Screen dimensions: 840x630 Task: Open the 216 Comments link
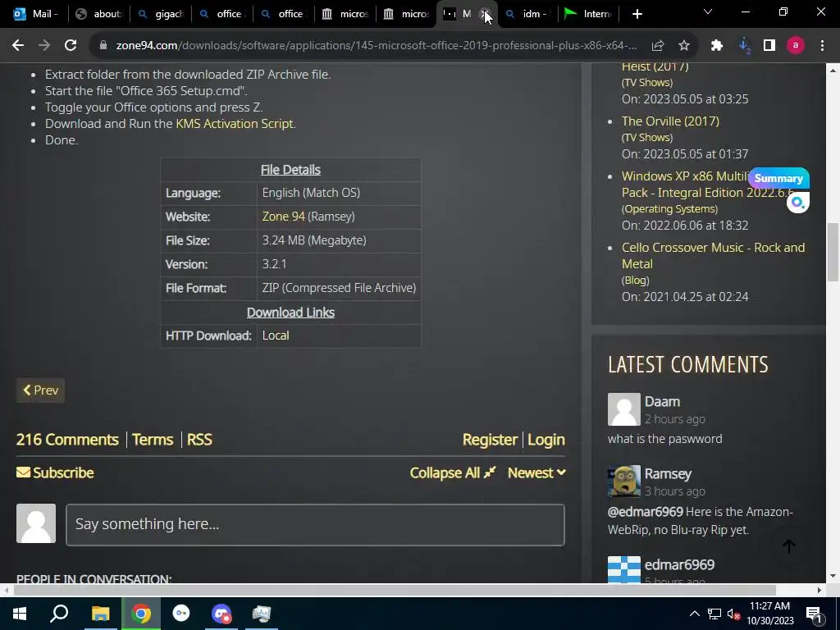[x=67, y=440]
